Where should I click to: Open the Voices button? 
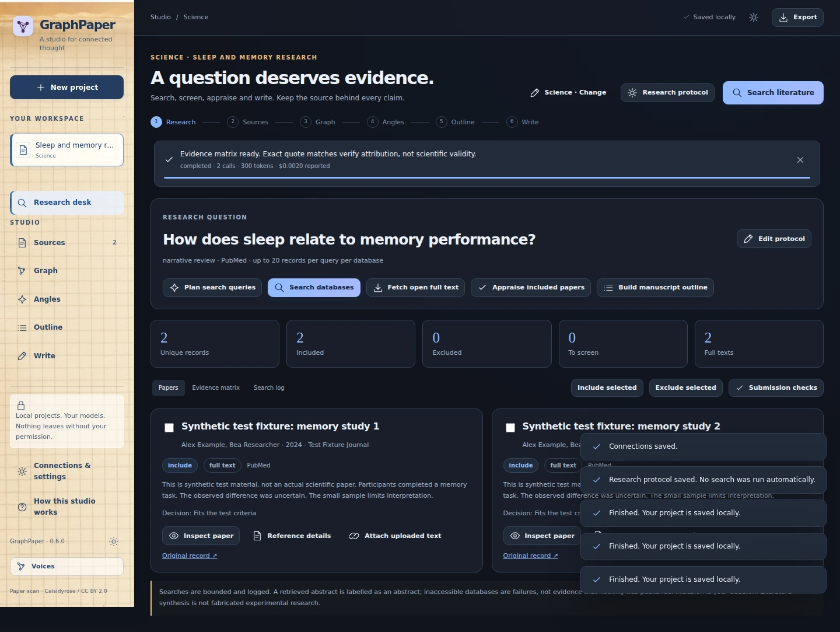pyautogui.click(x=66, y=567)
